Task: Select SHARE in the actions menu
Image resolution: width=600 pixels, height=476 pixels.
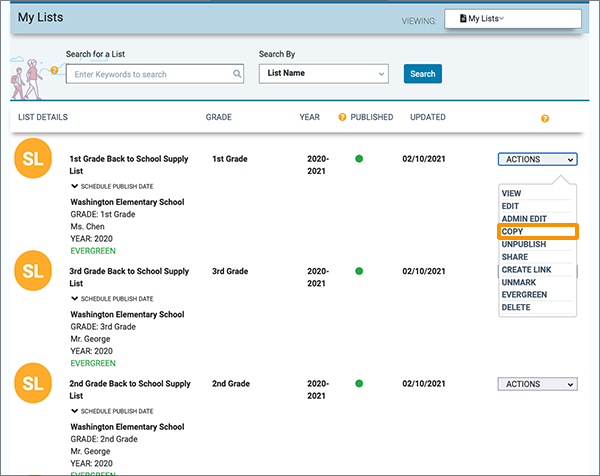Action: (515, 257)
